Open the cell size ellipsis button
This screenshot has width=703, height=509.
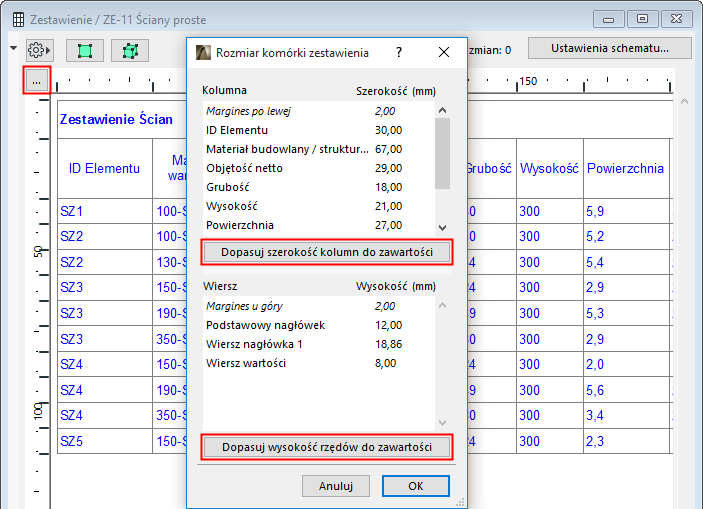(37, 81)
